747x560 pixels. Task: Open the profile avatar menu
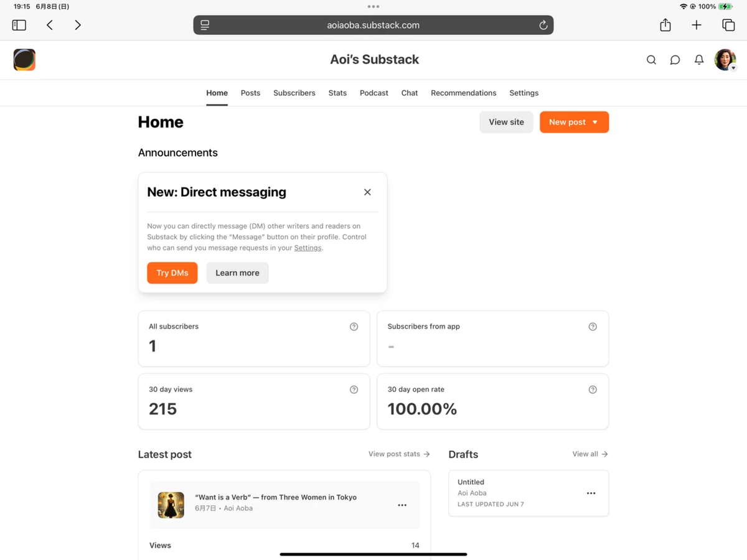(x=725, y=60)
